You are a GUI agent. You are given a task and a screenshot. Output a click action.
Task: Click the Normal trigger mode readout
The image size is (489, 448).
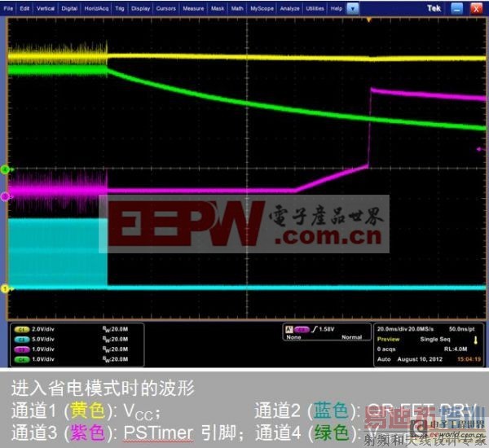352,337
